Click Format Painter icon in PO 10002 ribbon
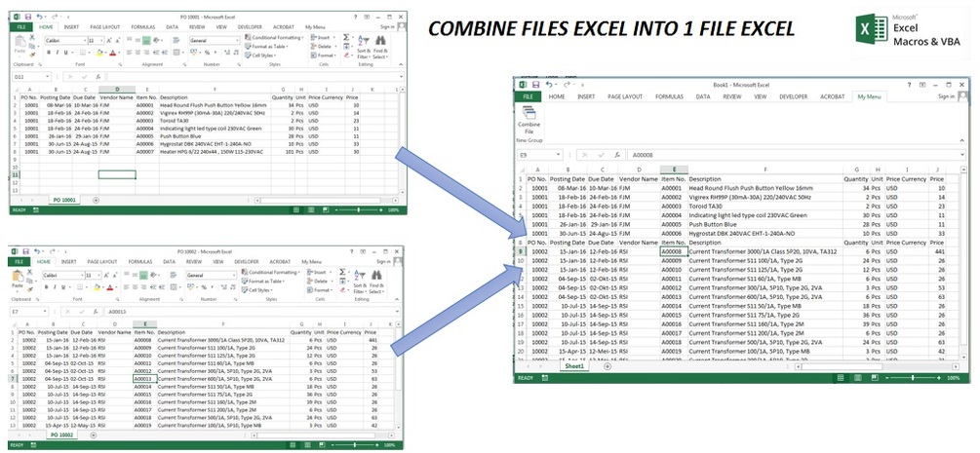Viewport: 980px width, 453px height. click(30, 288)
